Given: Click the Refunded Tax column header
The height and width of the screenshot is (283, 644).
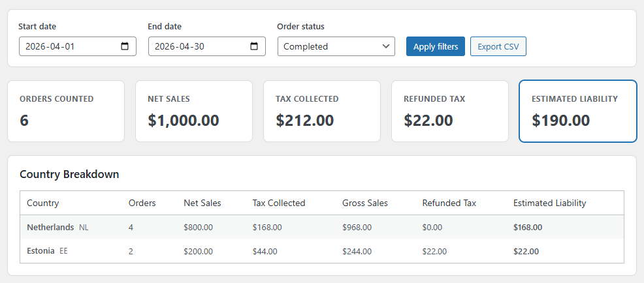Looking at the screenshot, I should [x=449, y=203].
